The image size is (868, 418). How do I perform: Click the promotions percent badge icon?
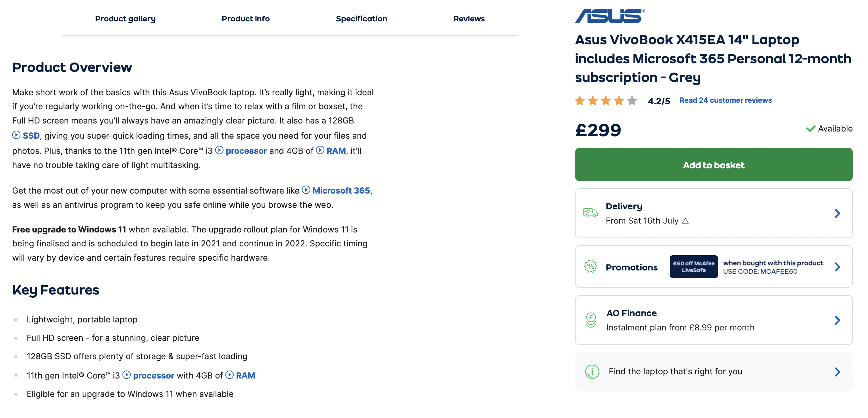590,266
